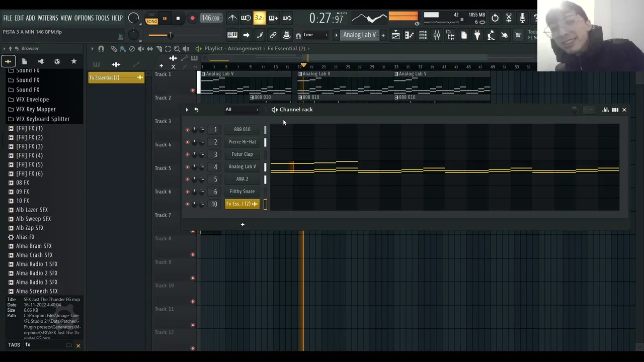Select the Draw pencil tool in Playlist
644x362 pixels.
[x=114, y=49]
